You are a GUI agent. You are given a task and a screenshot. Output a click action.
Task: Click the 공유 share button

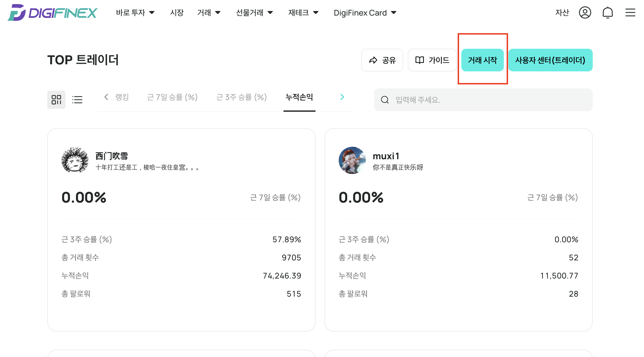coord(382,60)
